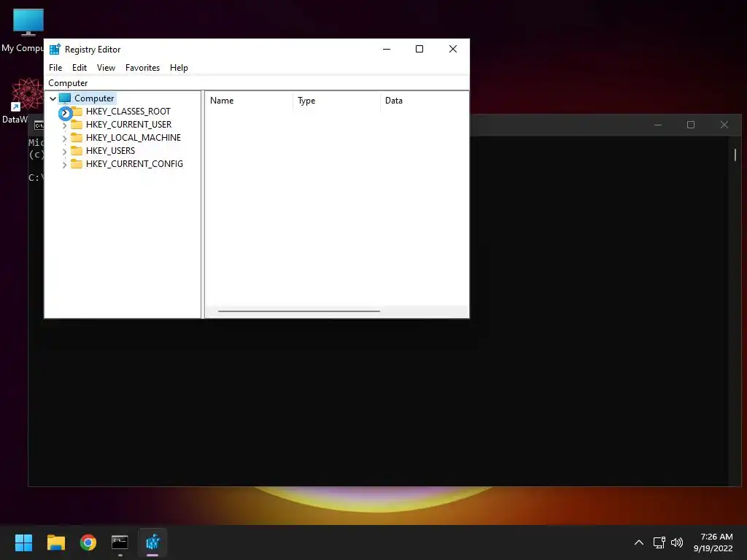Screen dimensions: 747x560
Task: Open network status tray icon
Action: [659, 542]
